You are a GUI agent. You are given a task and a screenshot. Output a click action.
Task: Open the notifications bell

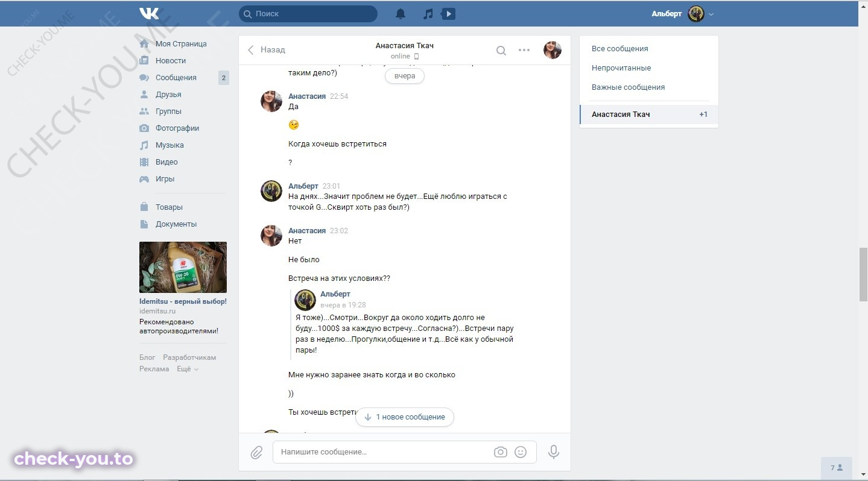click(401, 14)
